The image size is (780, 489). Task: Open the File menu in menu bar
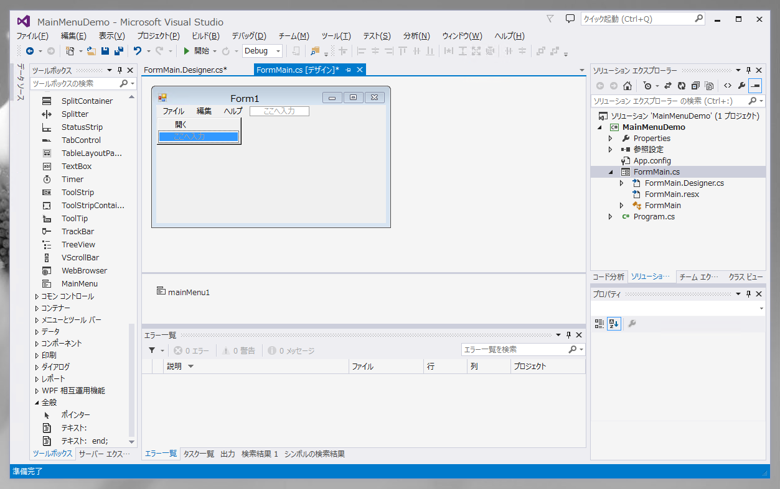(32, 36)
